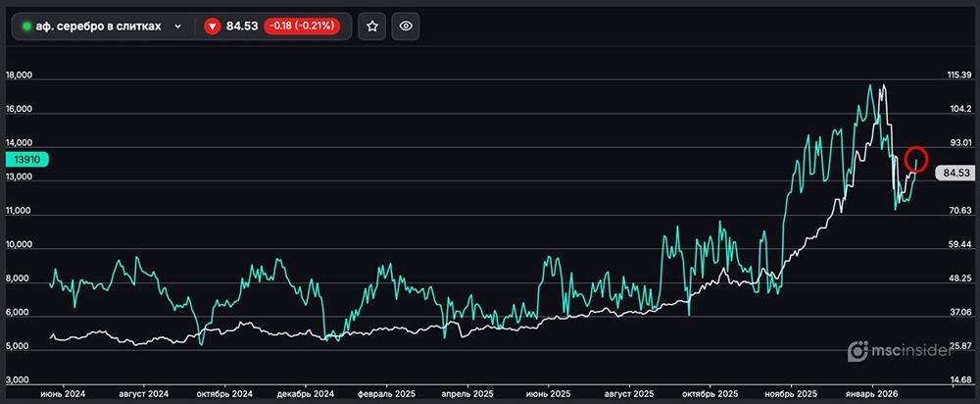Screen dimensions: 980x404
Task: Click the red circle marker on the chart
Action: (x=916, y=159)
